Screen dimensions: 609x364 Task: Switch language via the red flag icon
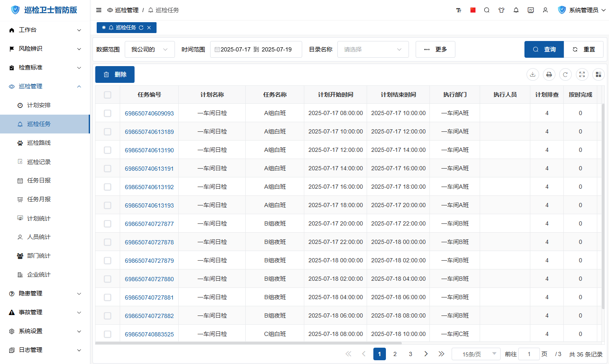(473, 10)
